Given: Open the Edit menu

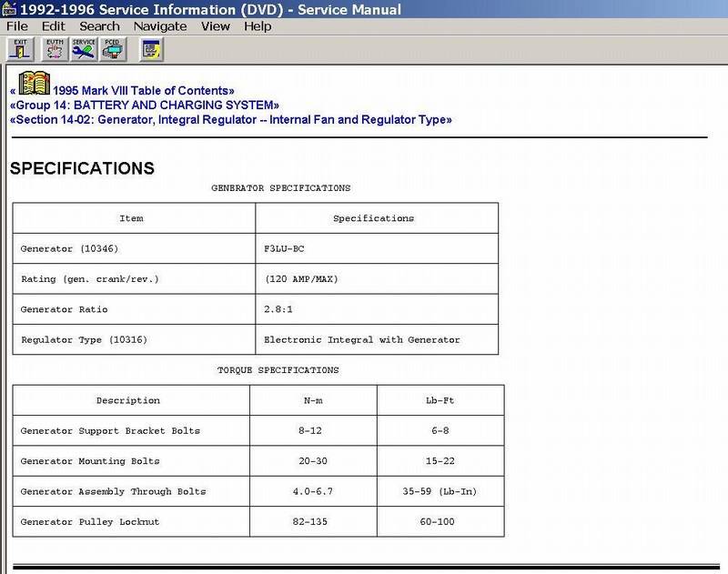Looking at the screenshot, I should [54, 26].
